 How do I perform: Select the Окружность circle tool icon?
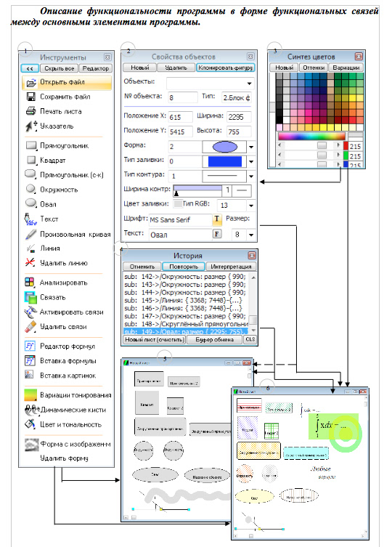pos(31,190)
